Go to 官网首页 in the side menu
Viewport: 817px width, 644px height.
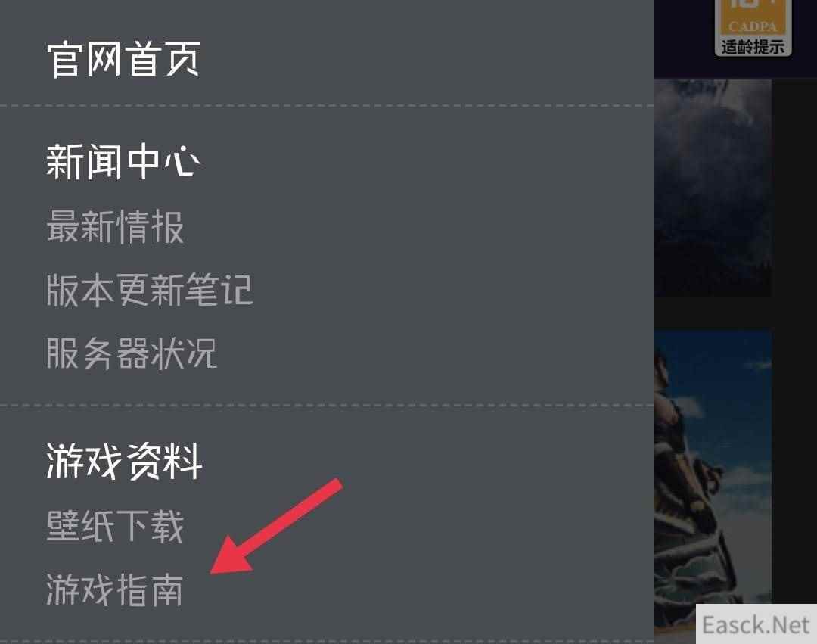point(123,59)
